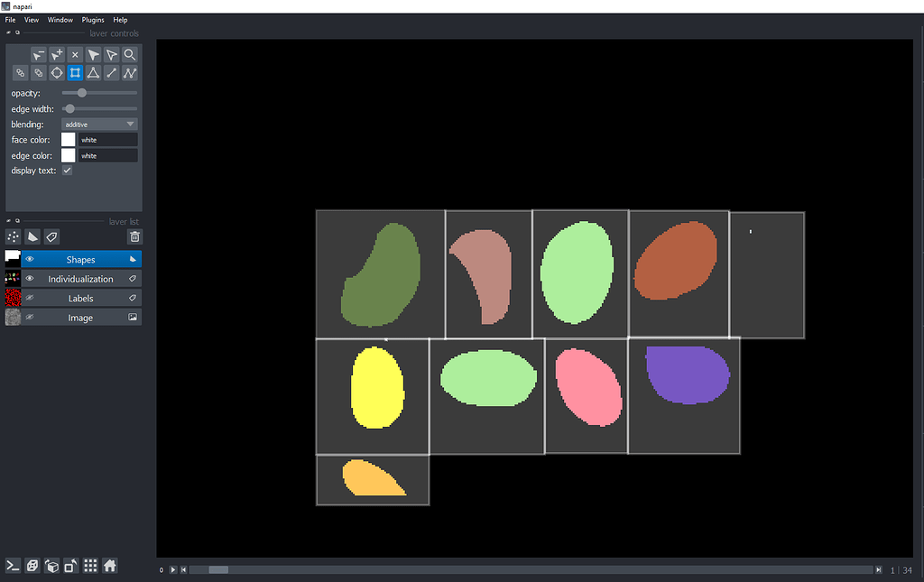Switch between 2D and 3D display

(32, 566)
